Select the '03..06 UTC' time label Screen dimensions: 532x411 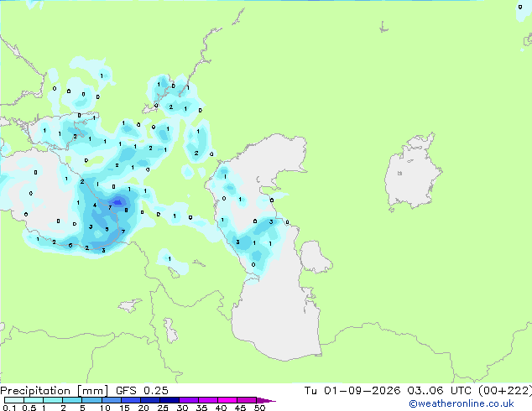(x=439, y=391)
